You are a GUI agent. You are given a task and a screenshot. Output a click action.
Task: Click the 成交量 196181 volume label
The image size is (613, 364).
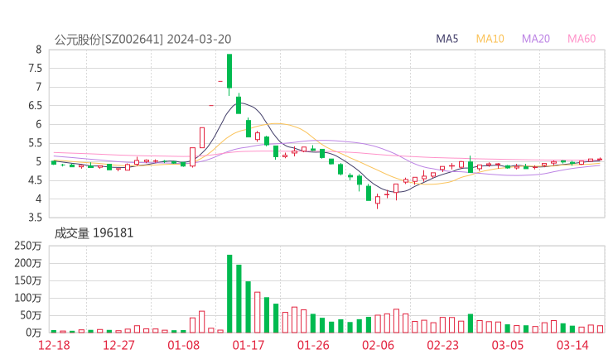(94, 233)
